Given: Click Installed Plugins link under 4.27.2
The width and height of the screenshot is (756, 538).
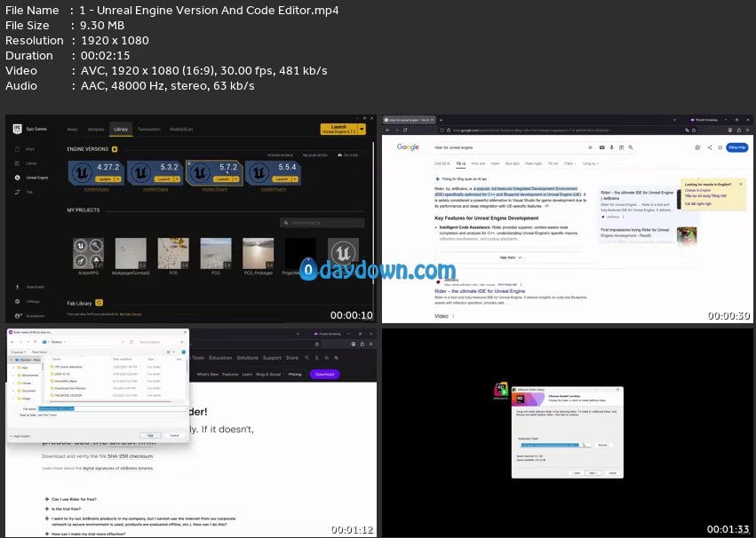Looking at the screenshot, I should pos(97,189).
